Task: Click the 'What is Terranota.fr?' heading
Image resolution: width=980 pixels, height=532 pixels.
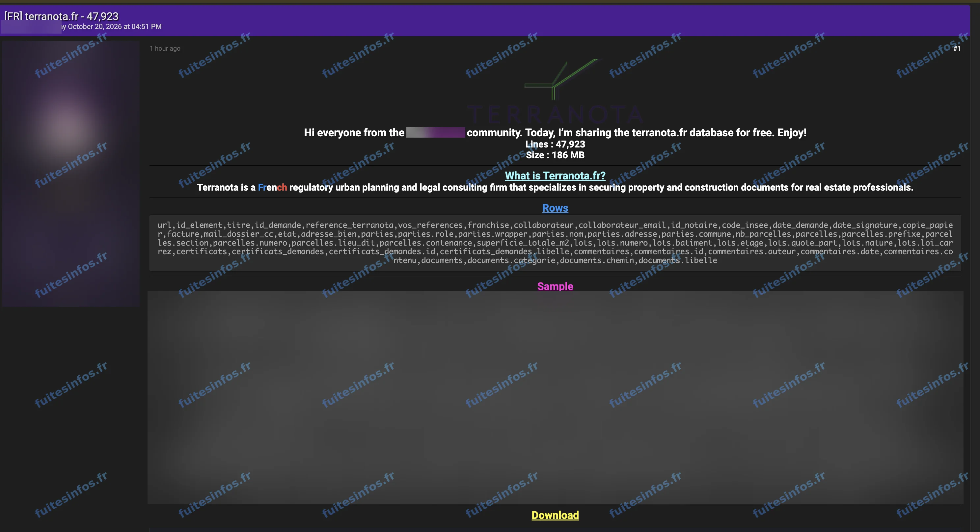Action: pyautogui.click(x=555, y=176)
